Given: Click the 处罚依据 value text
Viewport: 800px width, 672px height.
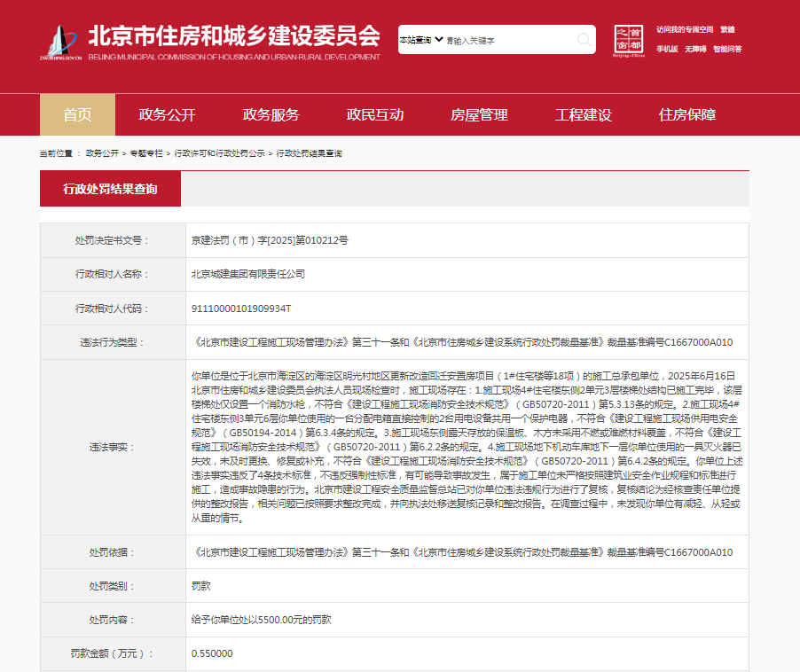Looking at the screenshot, I should coord(462,552).
